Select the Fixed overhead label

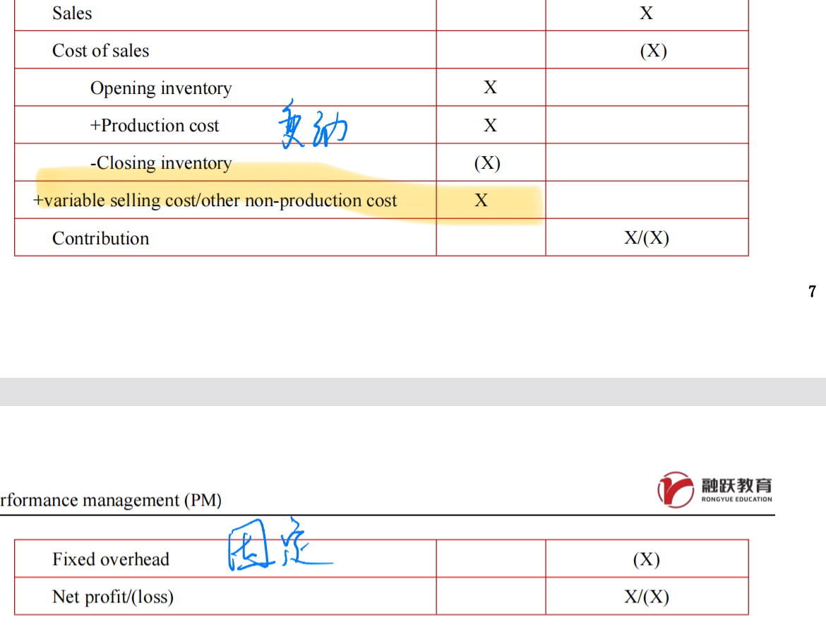point(110,559)
